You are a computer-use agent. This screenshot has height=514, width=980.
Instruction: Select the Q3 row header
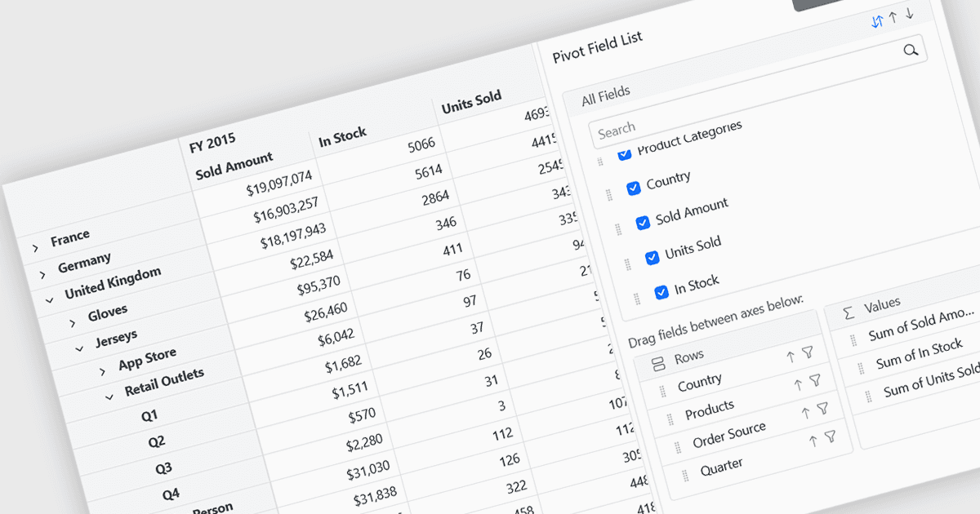click(x=163, y=468)
